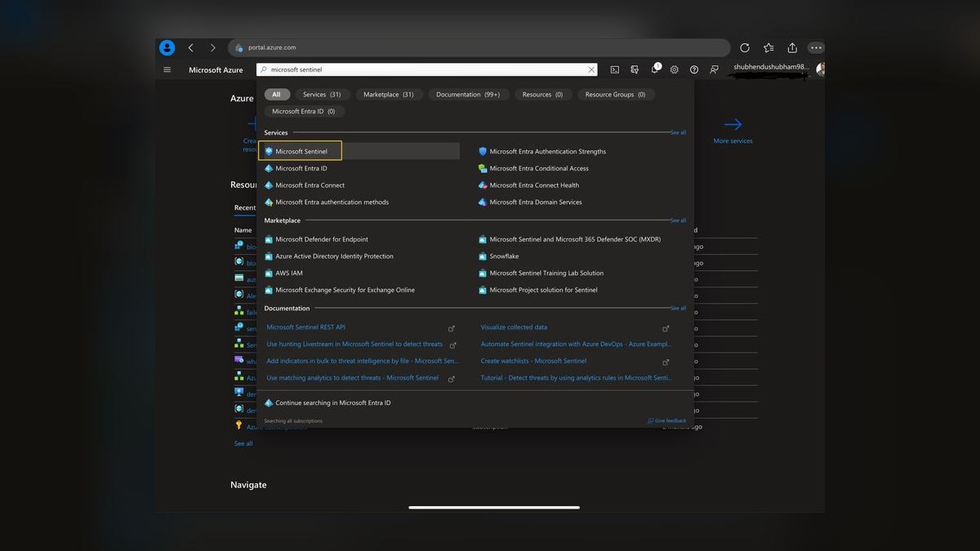980x551 pixels.
Task: Click the Entra Conditional Access icon
Action: [483, 168]
